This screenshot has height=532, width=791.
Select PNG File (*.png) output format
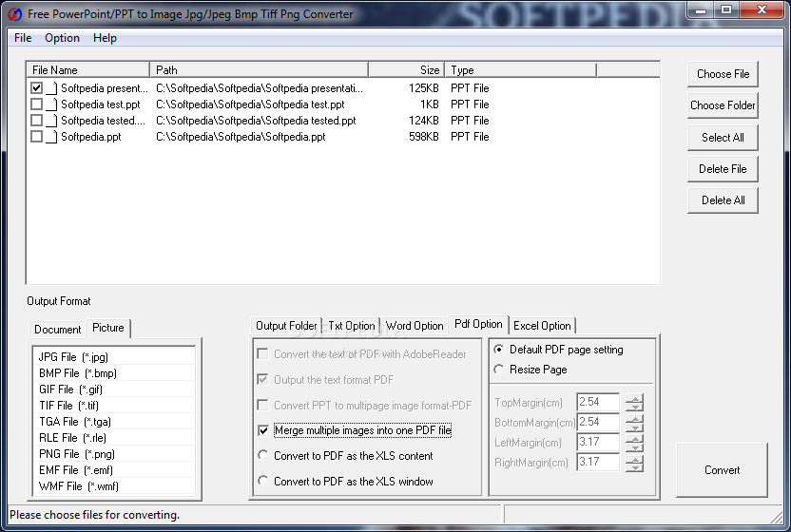pos(113,454)
